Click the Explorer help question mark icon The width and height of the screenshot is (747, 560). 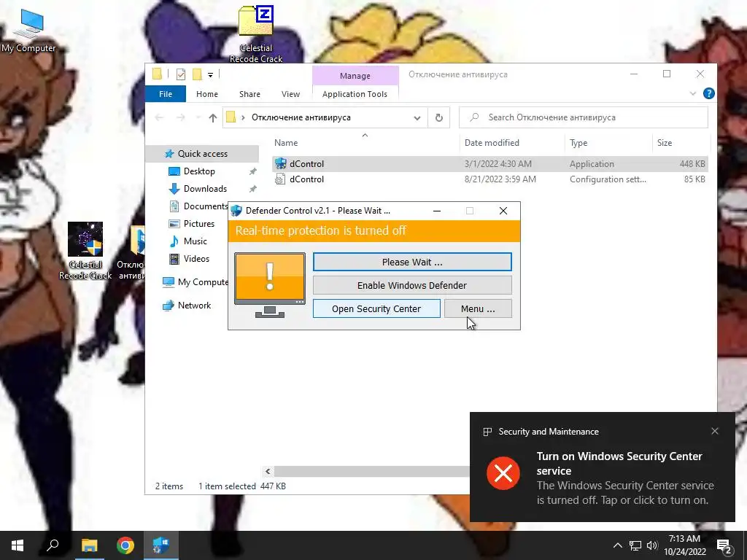click(708, 94)
